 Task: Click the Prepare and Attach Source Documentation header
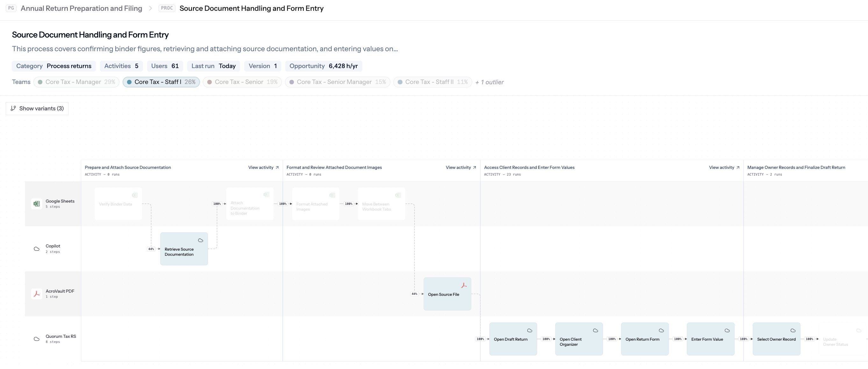point(128,167)
